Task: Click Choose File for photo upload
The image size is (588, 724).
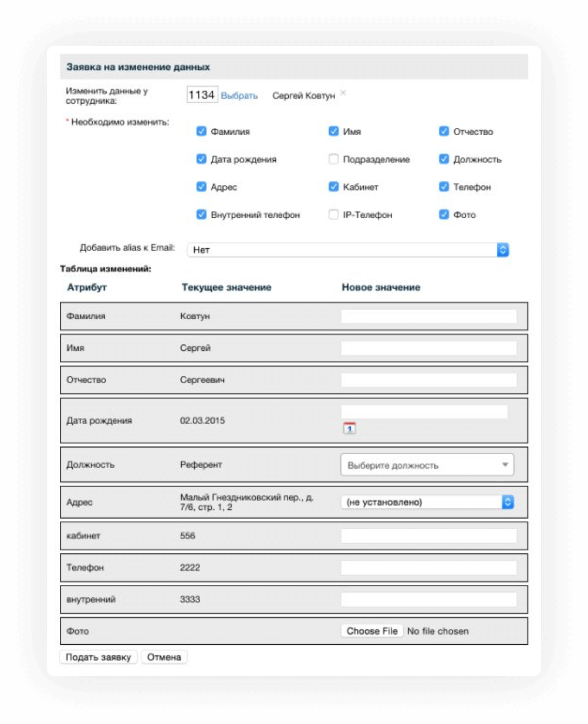Action: pyautogui.click(x=371, y=631)
